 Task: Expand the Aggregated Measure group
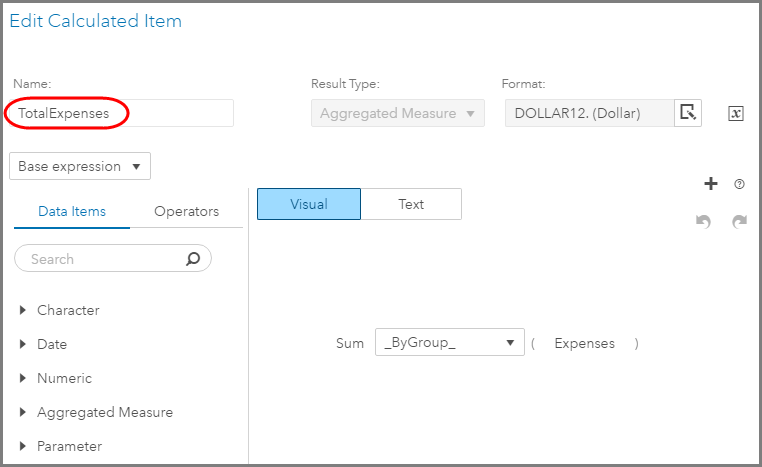[23, 412]
